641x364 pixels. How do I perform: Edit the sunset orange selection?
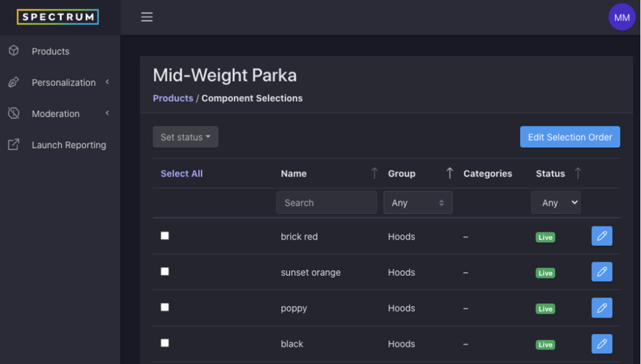pyautogui.click(x=602, y=271)
